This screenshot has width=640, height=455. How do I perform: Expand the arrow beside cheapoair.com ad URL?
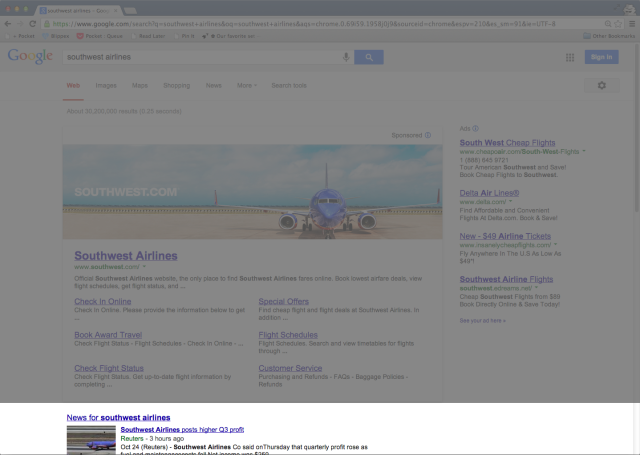[x=584, y=151]
